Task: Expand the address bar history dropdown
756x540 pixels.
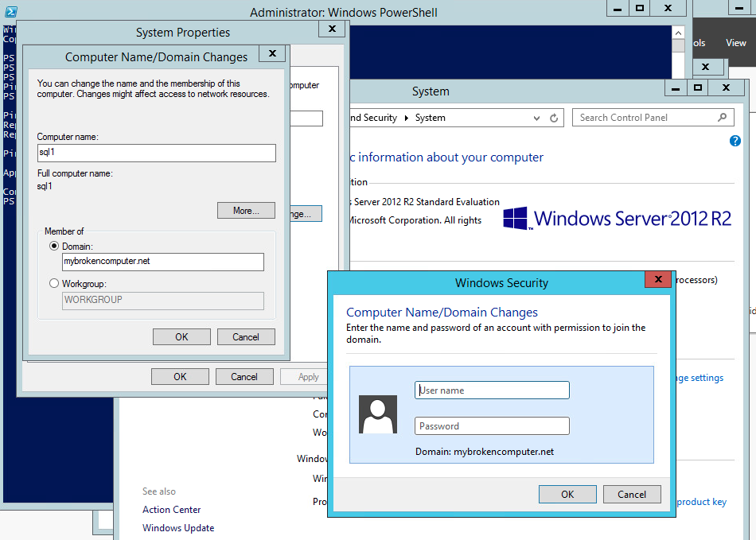Action: [x=537, y=118]
